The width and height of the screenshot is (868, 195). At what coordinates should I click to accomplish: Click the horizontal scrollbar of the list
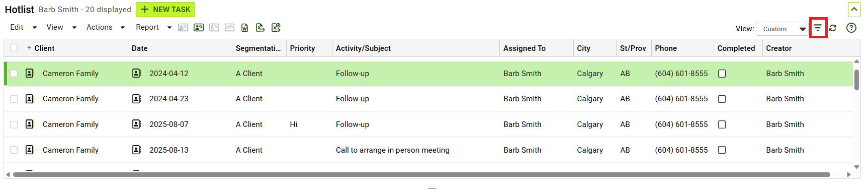pyautogui.click(x=421, y=174)
